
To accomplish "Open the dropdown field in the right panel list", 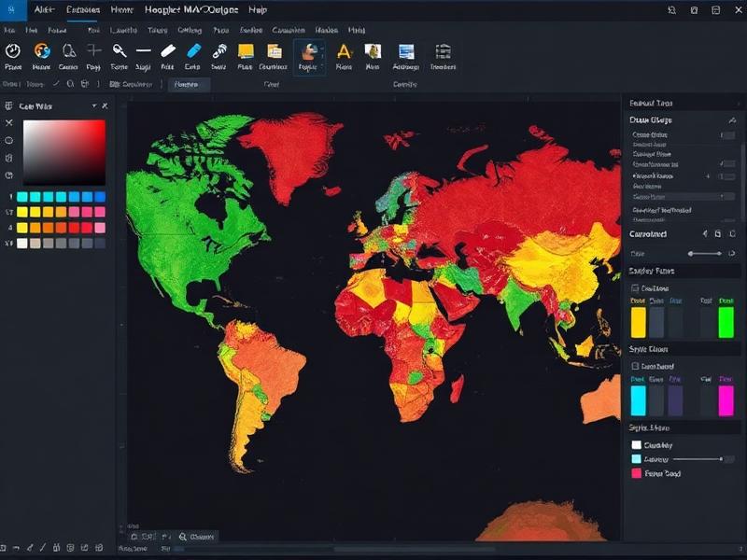I will (x=683, y=197).
